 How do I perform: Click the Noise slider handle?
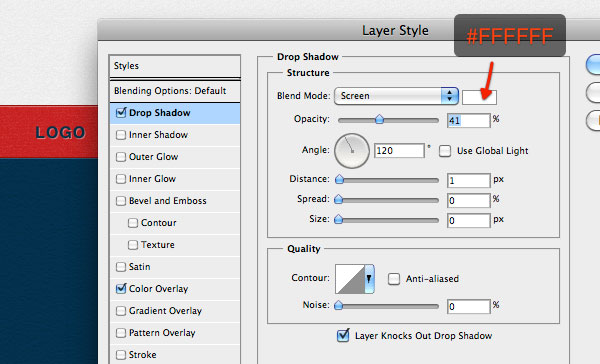click(x=338, y=305)
